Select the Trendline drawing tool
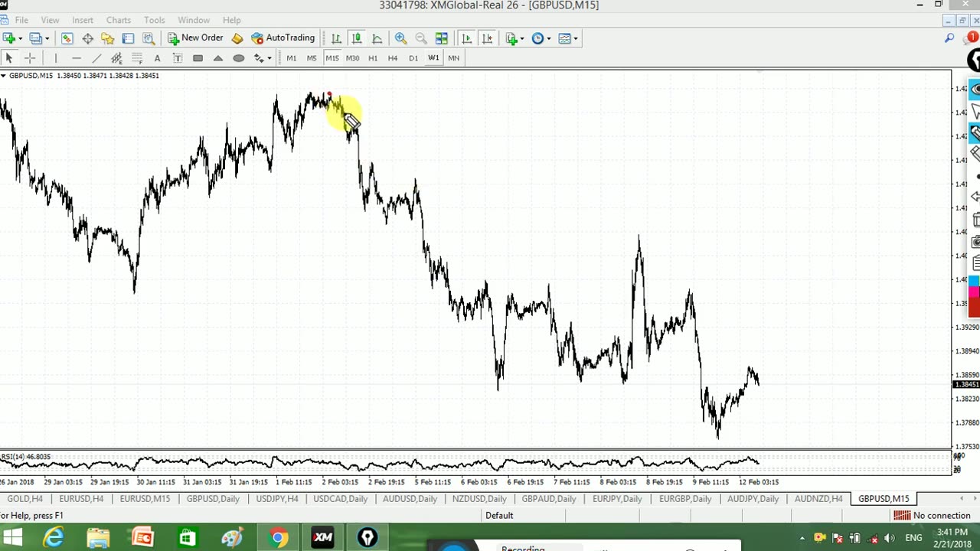980x551 pixels. coord(96,58)
